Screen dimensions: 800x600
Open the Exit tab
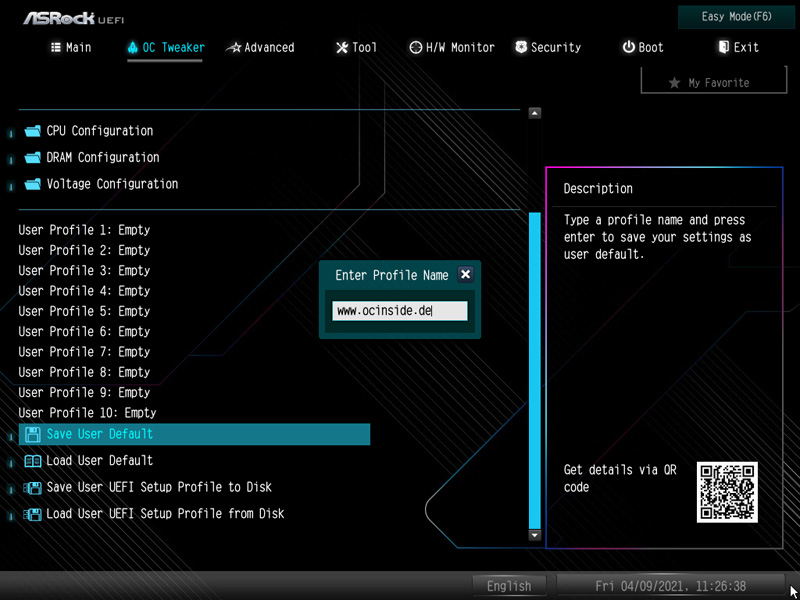coord(738,47)
